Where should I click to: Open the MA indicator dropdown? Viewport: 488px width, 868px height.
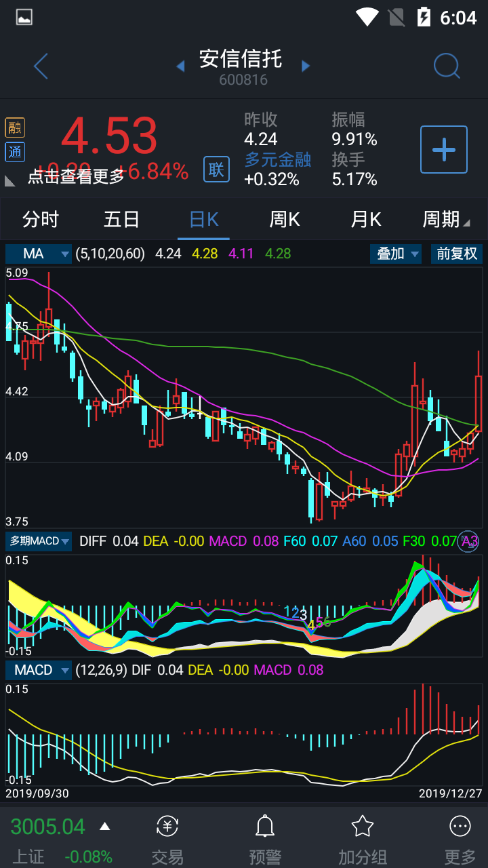pyautogui.click(x=39, y=254)
